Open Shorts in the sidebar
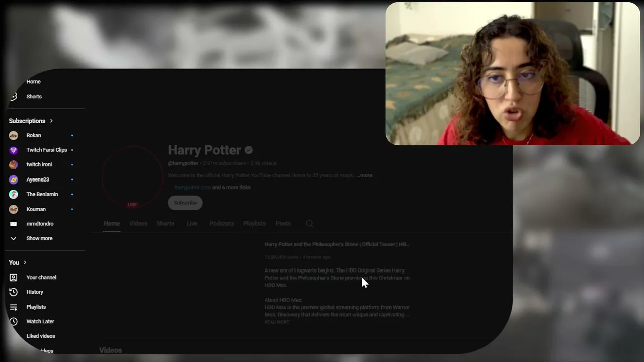The width and height of the screenshot is (644, 362). [34, 96]
